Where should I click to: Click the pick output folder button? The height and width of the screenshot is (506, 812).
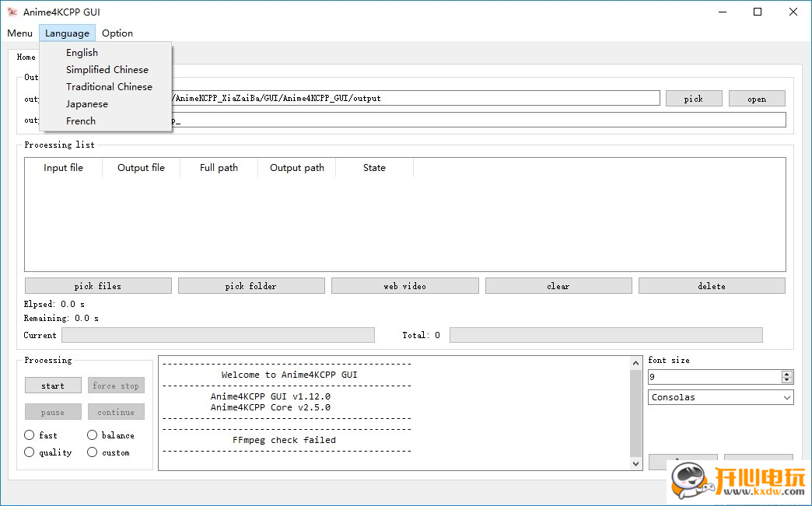pyautogui.click(x=694, y=98)
